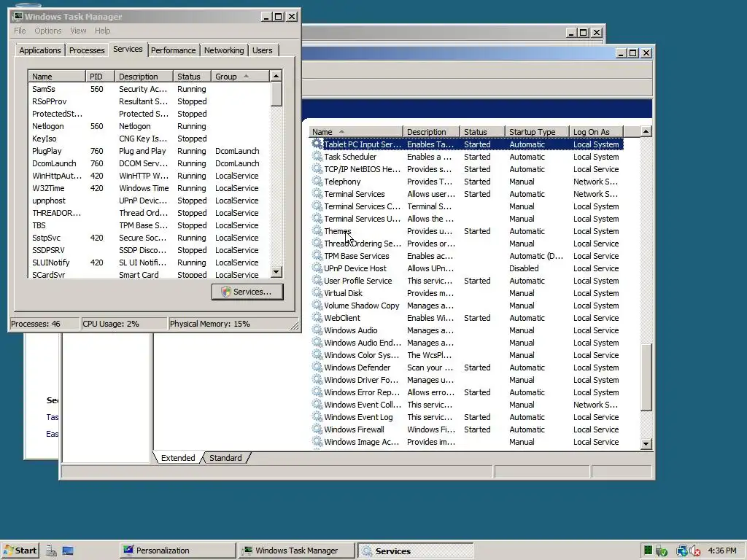
Task: Switch to the Users tab
Action: tap(263, 50)
